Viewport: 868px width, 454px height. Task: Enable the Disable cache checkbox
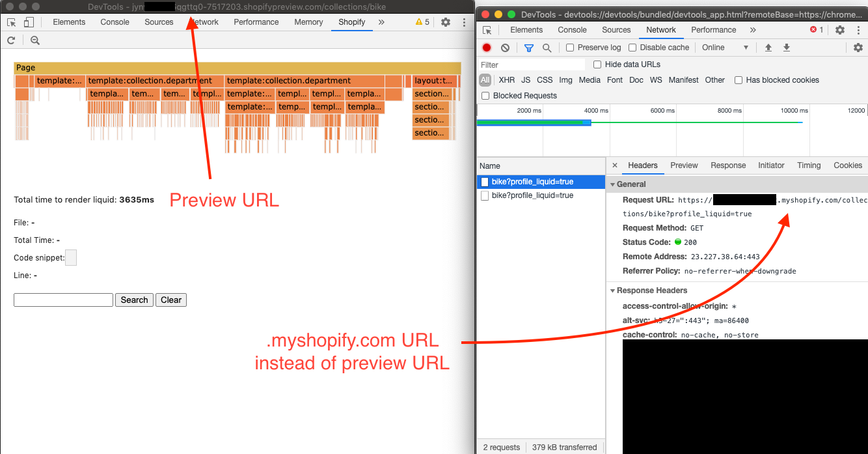(x=632, y=47)
